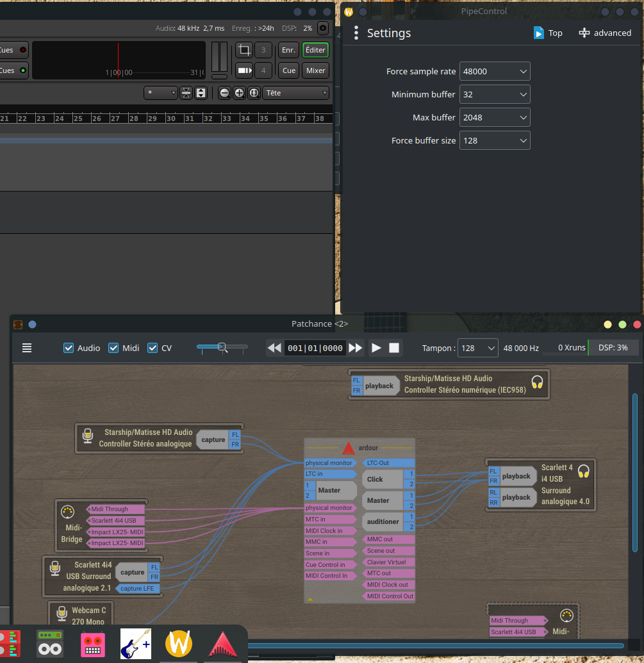Open the Tampon buffer size dropdown

pos(478,348)
